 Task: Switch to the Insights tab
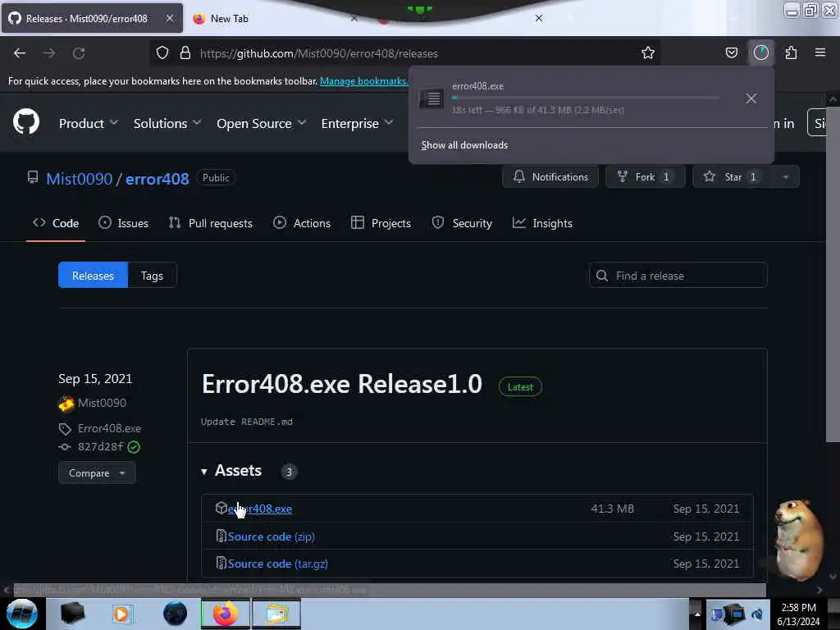pyautogui.click(x=542, y=223)
